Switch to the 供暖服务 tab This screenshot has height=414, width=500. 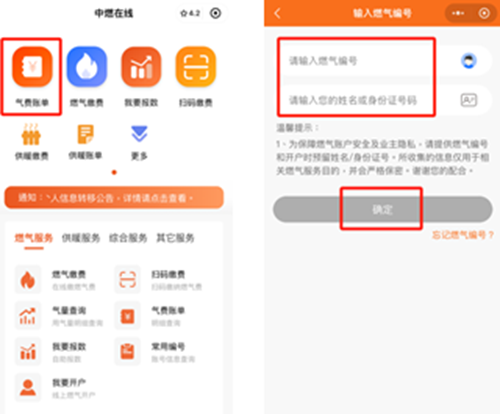(81, 238)
